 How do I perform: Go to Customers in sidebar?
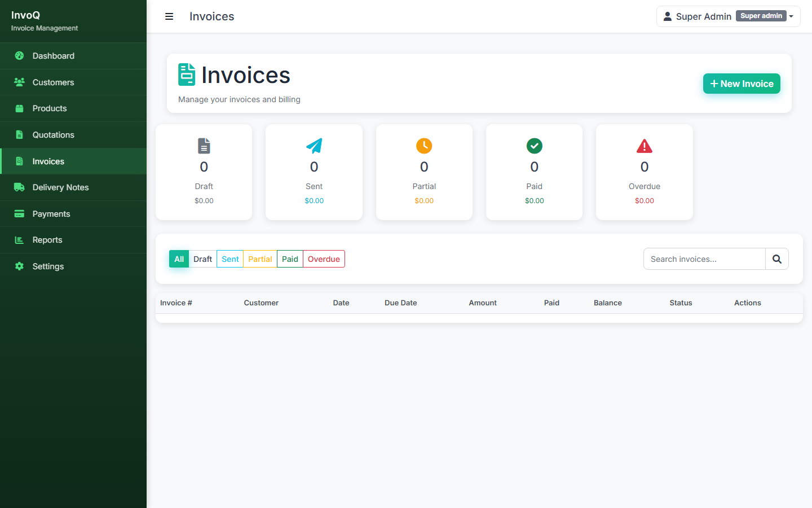click(x=73, y=82)
